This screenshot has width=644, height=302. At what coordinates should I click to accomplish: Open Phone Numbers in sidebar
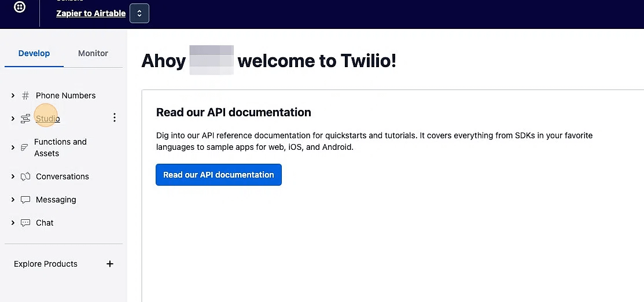click(66, 95)
